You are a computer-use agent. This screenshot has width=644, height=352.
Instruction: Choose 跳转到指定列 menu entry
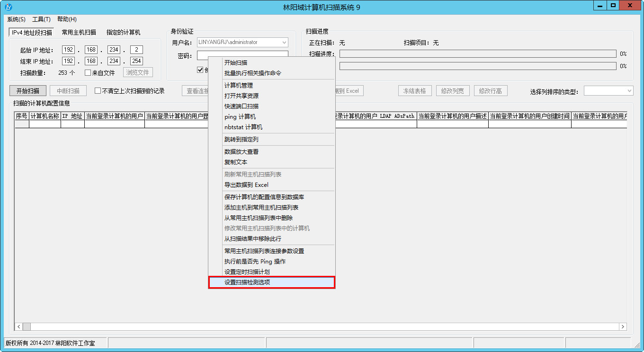(x=272, y=139)
